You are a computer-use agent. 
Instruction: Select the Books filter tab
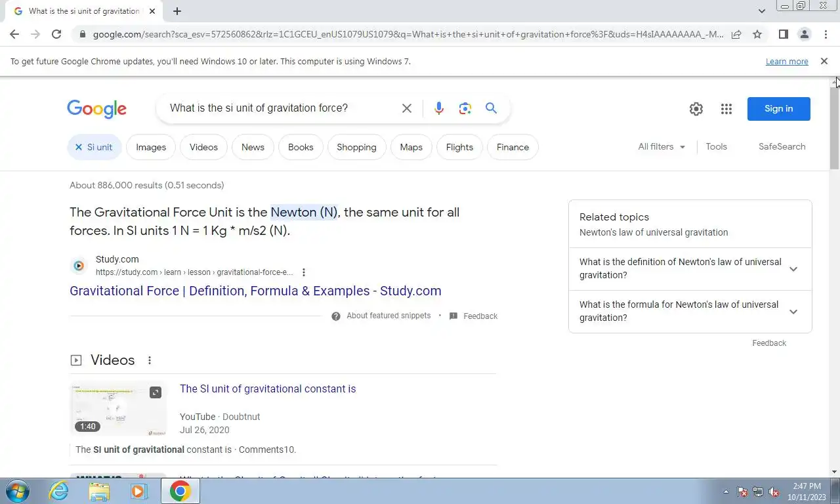coord(301,147)
